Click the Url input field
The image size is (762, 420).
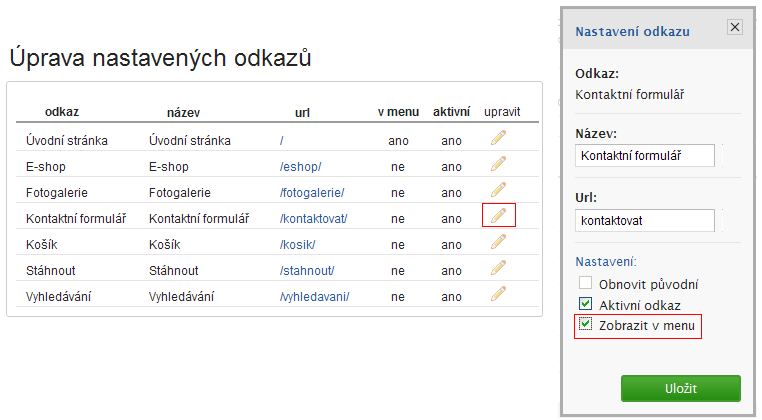point(645,220)
